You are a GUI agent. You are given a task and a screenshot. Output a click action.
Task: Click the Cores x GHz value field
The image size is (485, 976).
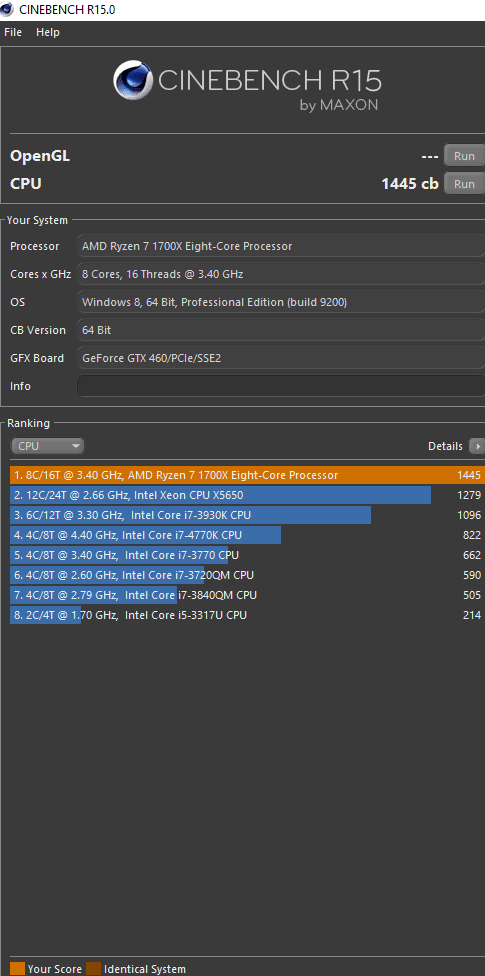[281, 274]
